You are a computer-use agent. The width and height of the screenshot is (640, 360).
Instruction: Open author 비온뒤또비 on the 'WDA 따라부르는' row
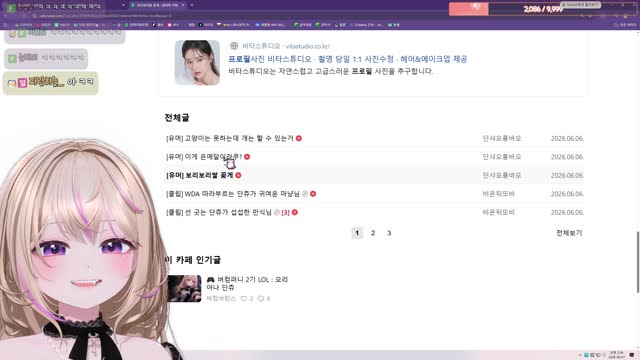pyautogui.click(x=498, y=194)
